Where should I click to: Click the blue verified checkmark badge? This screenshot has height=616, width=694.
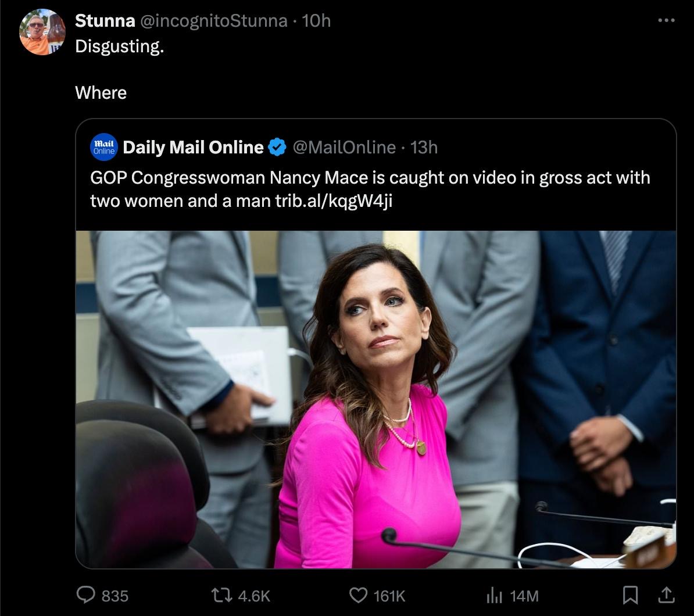click(x=277, y=148)
